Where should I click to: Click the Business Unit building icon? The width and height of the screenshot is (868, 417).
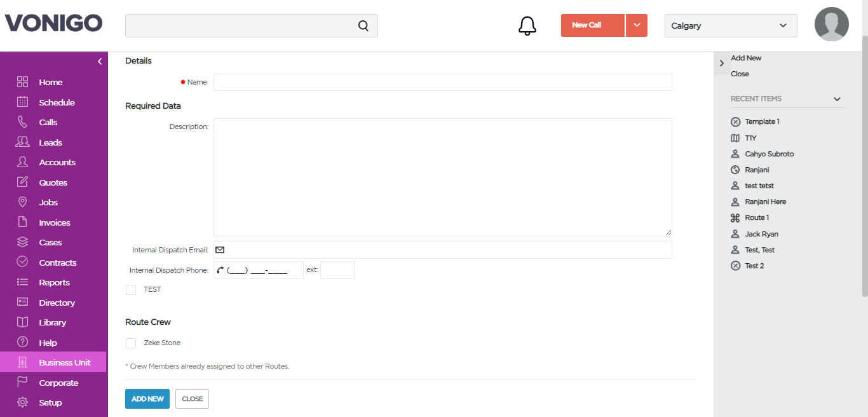(x=22, y=362)
